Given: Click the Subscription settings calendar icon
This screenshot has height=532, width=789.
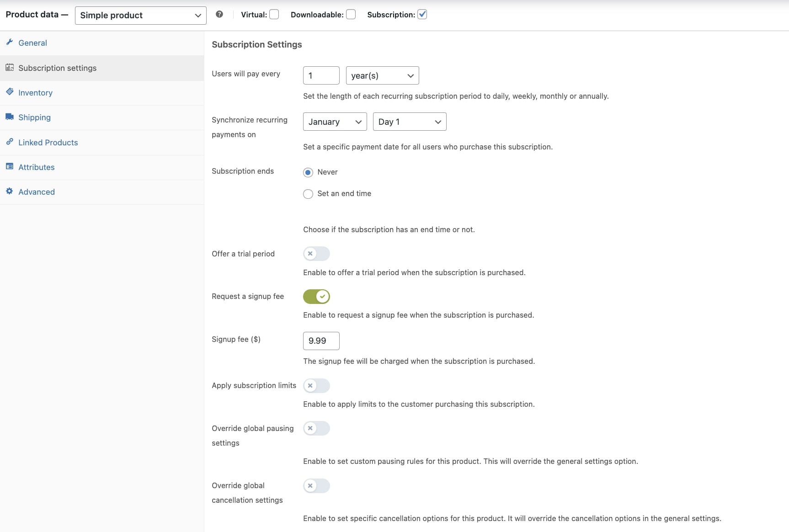Looking at the screenshot, I should point(10,68).
